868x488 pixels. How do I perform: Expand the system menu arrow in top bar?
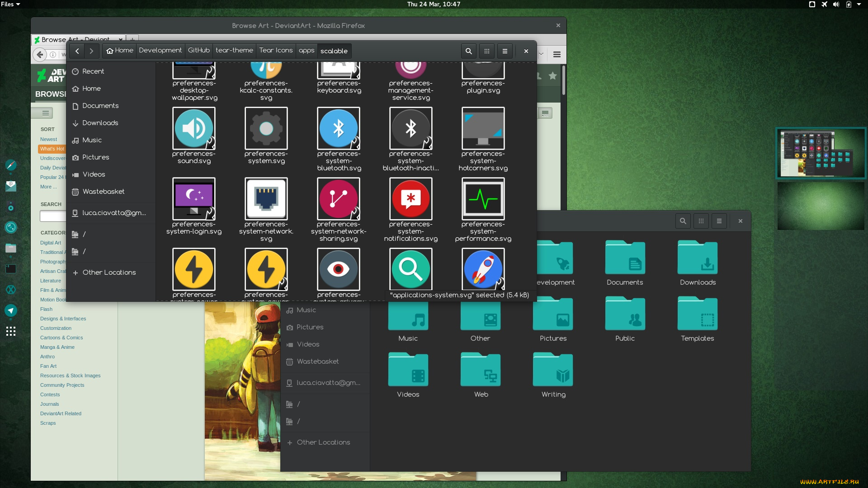[x=859, y=4]
